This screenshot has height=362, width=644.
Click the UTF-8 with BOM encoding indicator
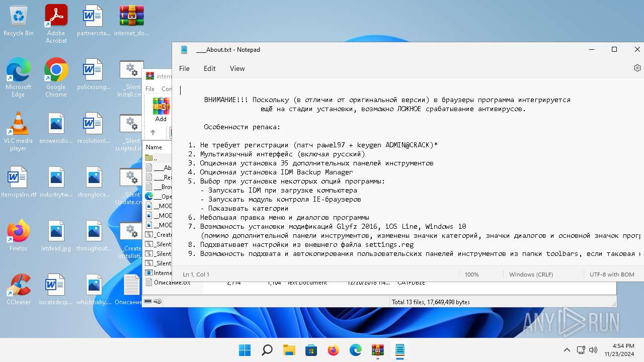(x=612, y=275)
